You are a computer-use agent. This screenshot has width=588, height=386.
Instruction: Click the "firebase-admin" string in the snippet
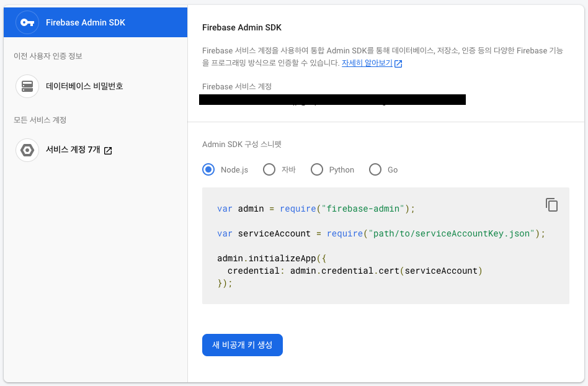click(363, 209)
